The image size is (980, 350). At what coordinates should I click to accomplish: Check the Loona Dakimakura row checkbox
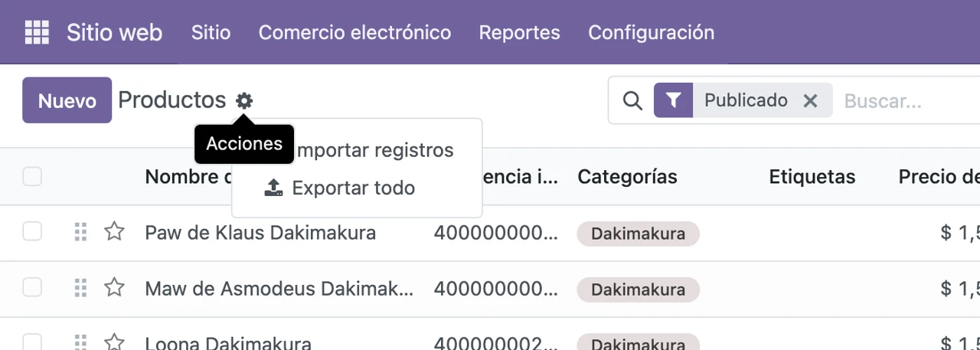tap(32, 342)
